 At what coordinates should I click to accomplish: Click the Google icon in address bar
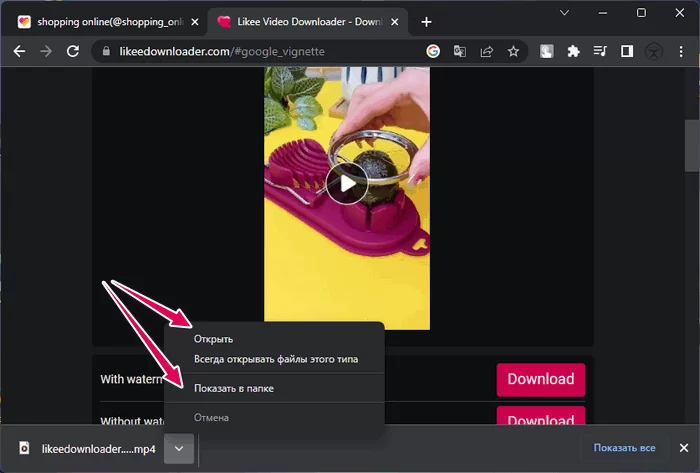[x=433, y=50]
